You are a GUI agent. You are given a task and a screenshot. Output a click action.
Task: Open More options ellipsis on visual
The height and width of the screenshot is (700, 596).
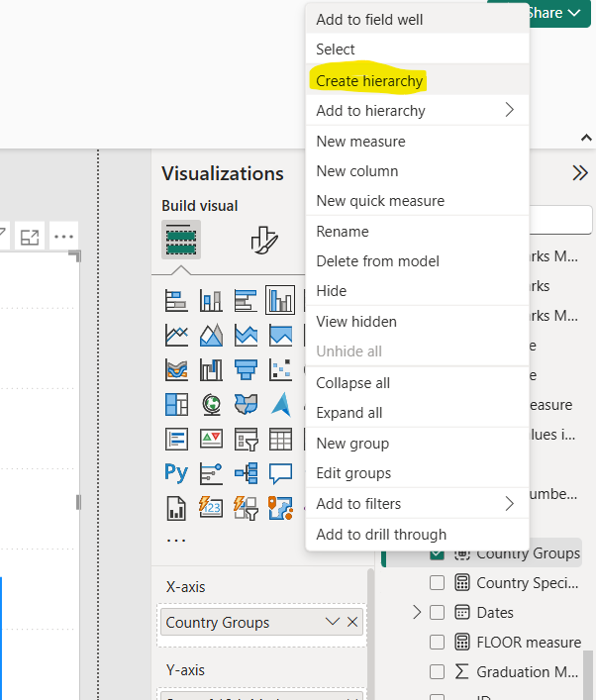(63, 237)
